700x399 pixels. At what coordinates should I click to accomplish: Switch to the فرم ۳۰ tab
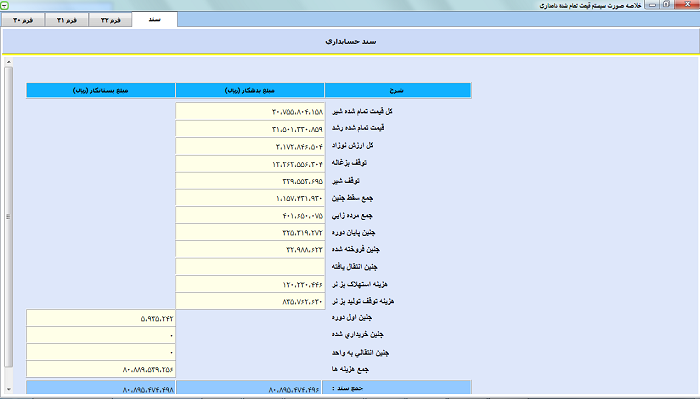(x=23, y=20)
